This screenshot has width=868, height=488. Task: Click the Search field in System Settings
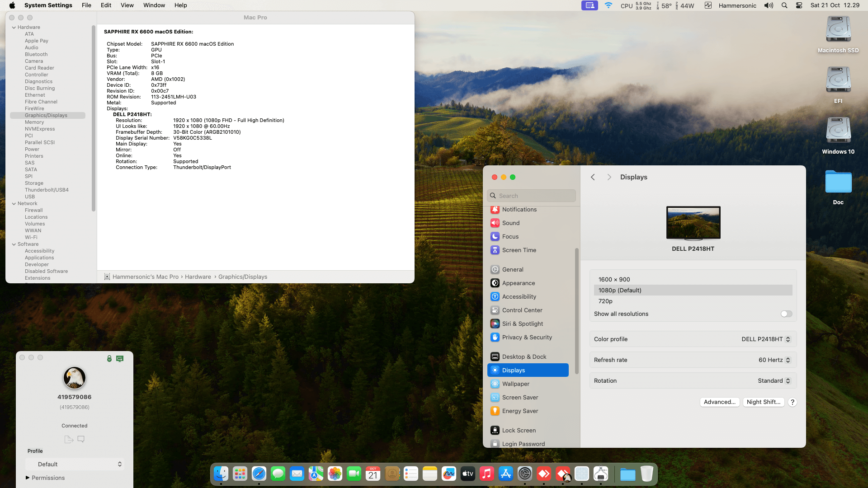pos(532,196)
